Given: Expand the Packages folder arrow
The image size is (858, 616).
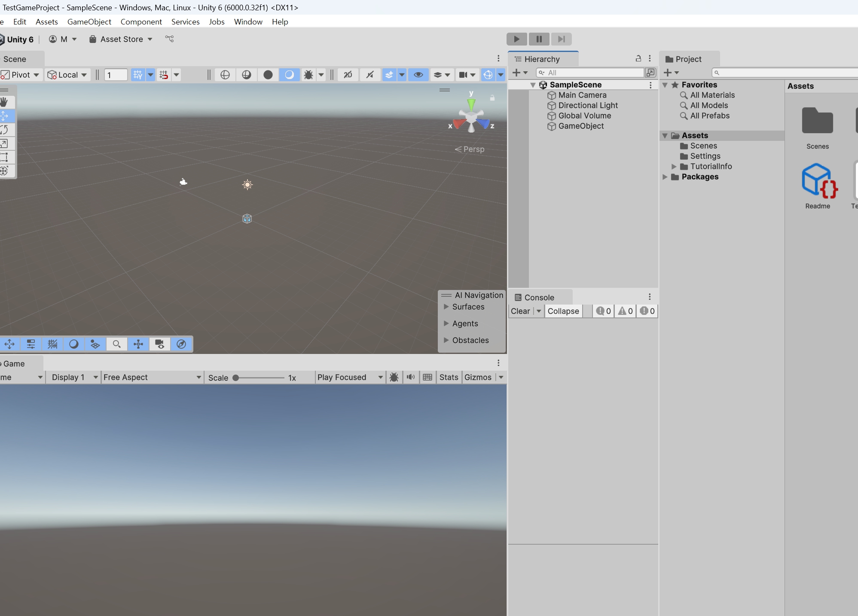Looking at the screenshot, I should [665, 177].
